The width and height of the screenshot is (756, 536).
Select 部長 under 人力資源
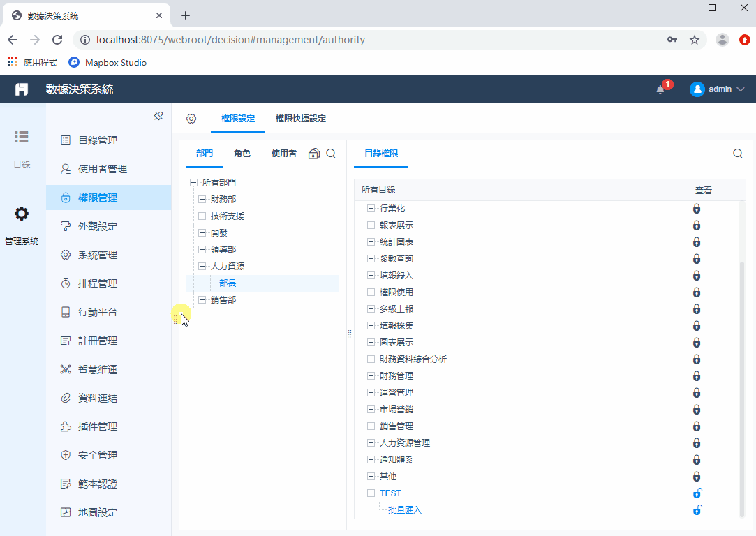tap(228, 283)
